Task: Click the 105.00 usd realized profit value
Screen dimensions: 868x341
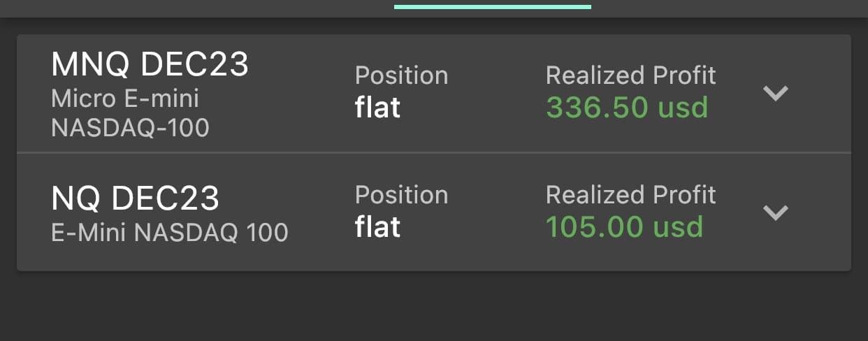Action: (x=624, y=227)
